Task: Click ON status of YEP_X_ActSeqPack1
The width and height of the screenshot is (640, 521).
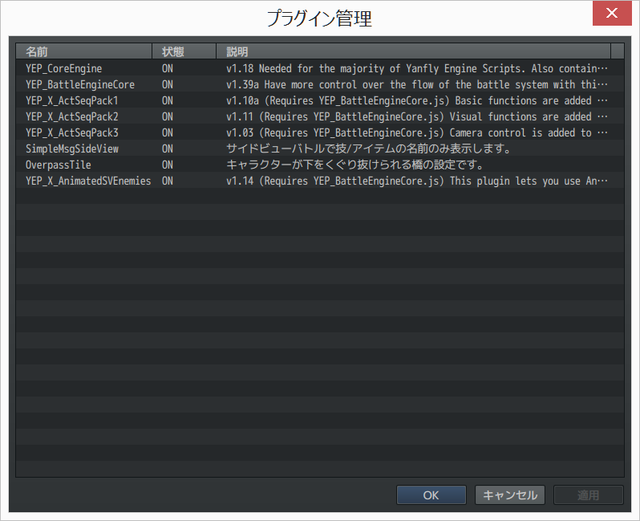Action: [x=167, y=100]
